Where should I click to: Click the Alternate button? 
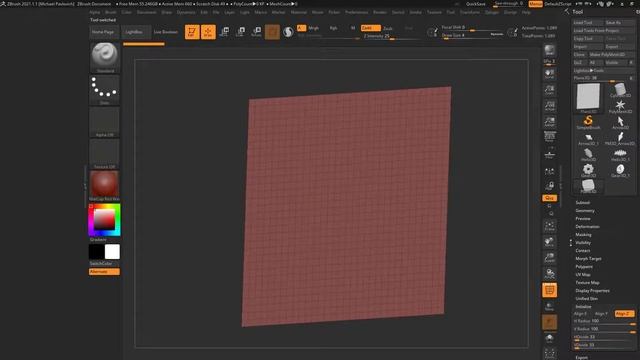coord(104,272)
